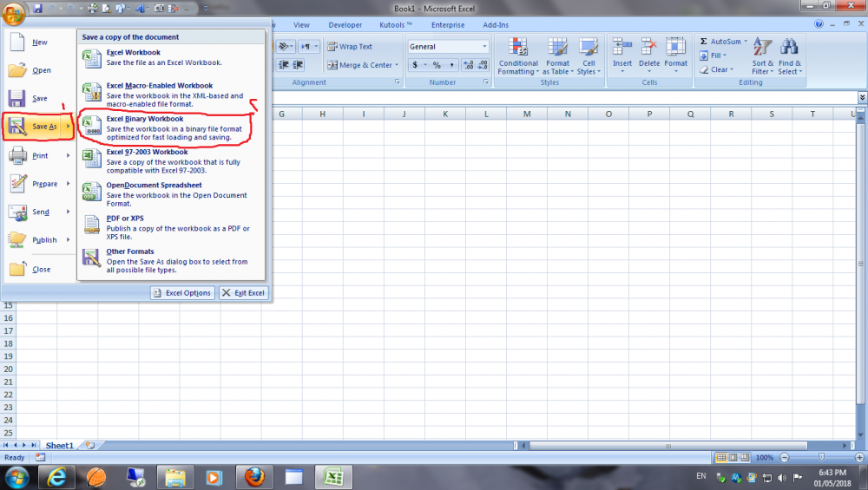Switch to Normal view in status bar
Image resolution: width=868 pixels, height=490 pixels.
[x=720, y=458]
